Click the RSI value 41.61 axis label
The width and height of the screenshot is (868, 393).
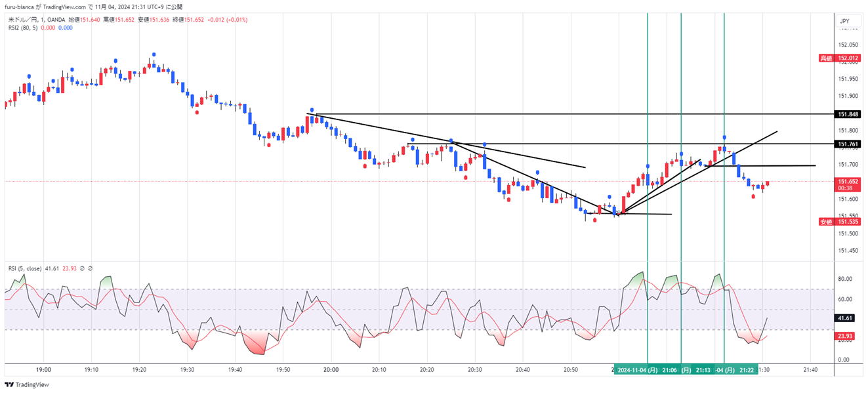pos(847,318)
